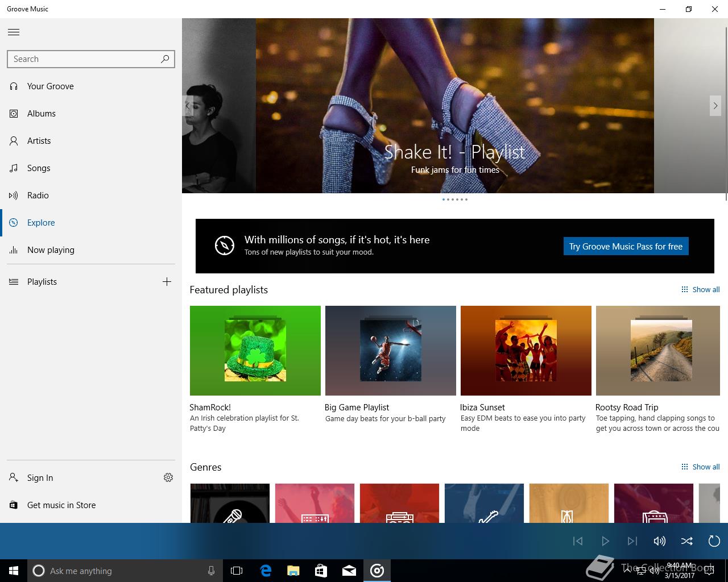Open Windows Store from taskbar
728x582 pixels.
pos(321,571)
